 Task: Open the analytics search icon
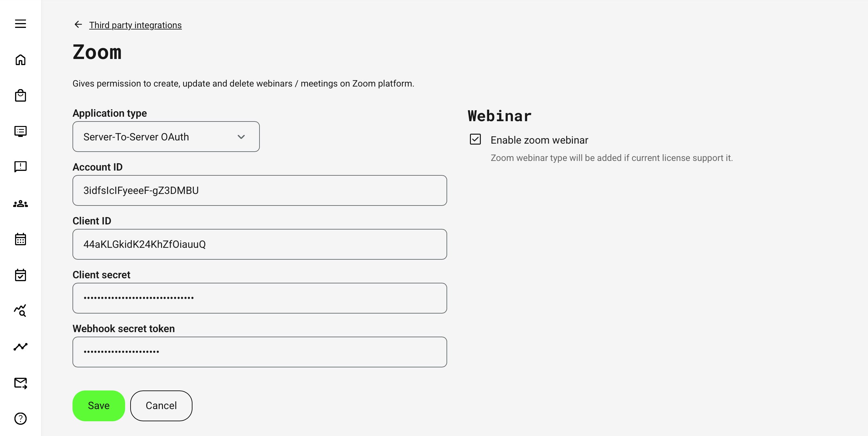pyautogui.click(x=20, y=310)
